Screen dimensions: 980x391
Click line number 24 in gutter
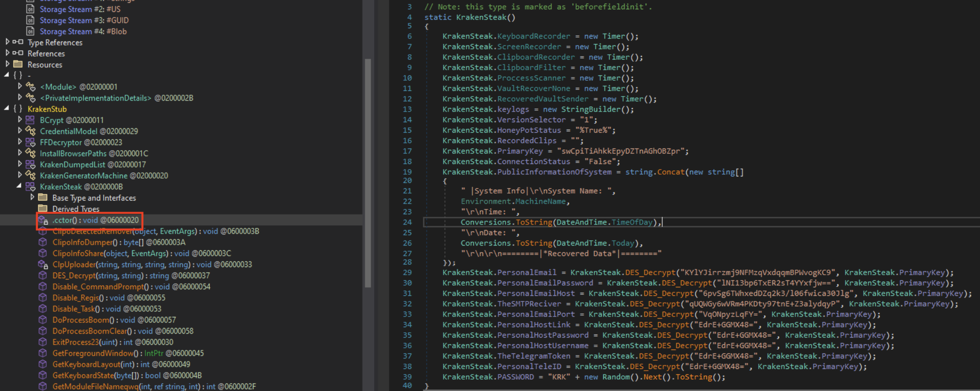[x=407, y=222]
